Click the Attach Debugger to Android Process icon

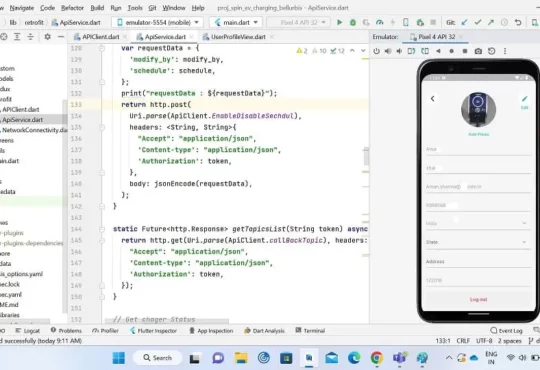[x=420, y=22]
